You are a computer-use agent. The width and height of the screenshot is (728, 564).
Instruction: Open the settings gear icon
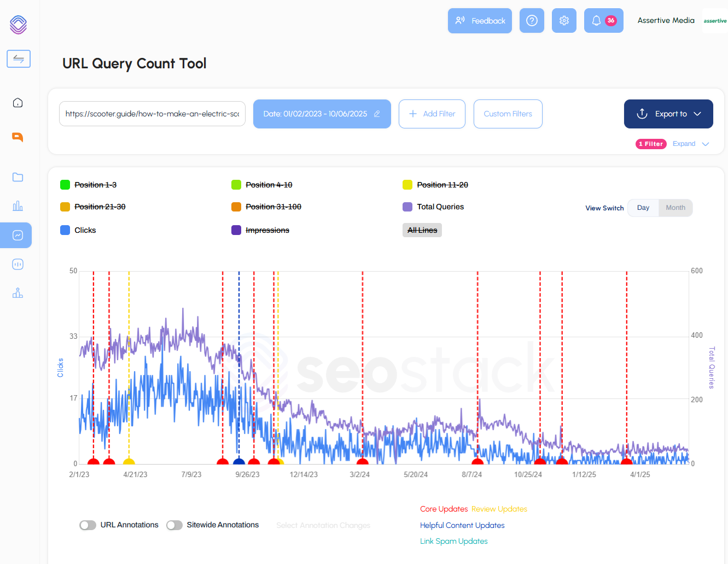[x=564, y=20]
